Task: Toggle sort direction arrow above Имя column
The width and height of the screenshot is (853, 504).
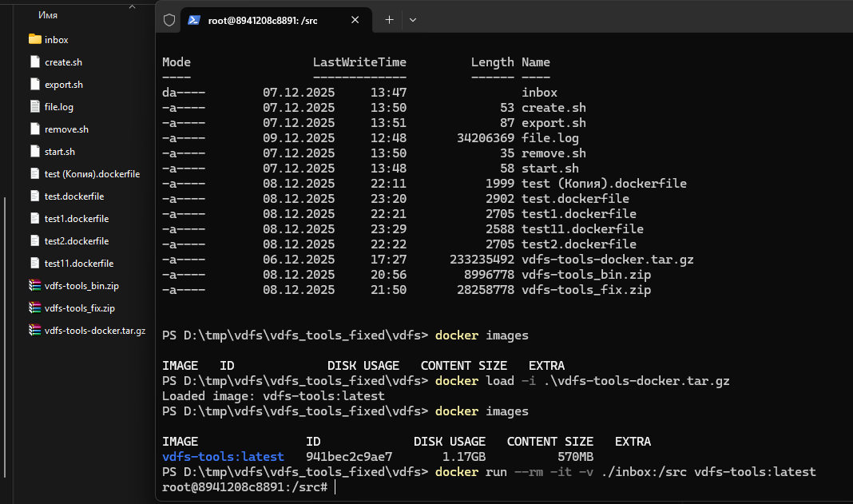Action: (132, 6)
